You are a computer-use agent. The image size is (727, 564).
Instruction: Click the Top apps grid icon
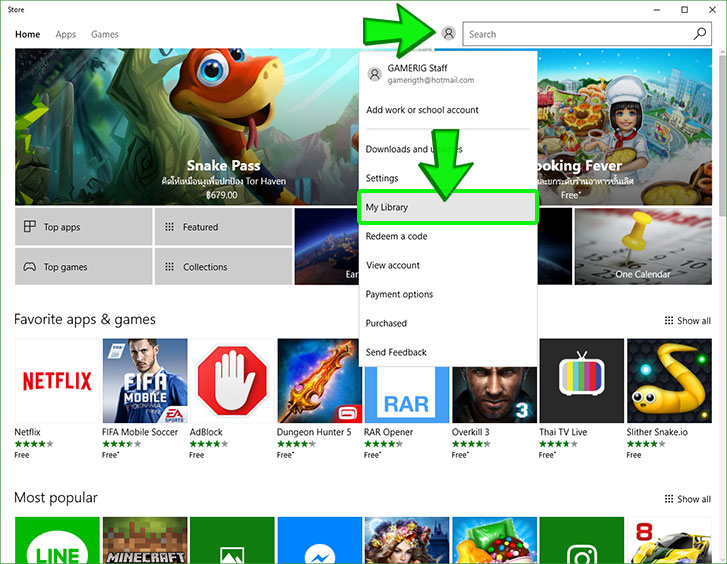30,226
